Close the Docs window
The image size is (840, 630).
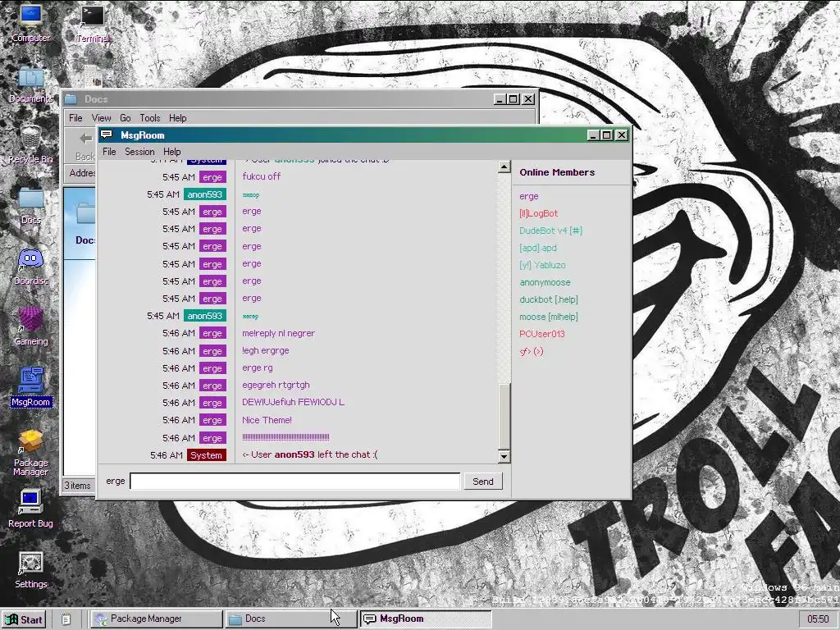pyautogui.click(x=528, y=99)
